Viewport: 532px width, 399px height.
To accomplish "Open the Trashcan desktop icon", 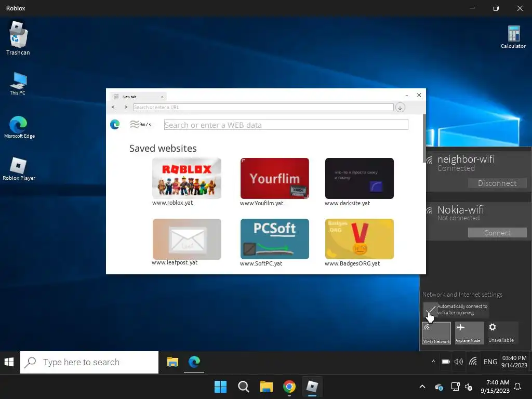I will (x=18, y=38).
